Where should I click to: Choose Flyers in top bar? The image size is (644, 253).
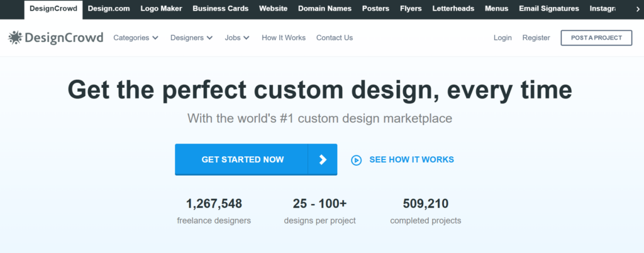click(411, 9)
